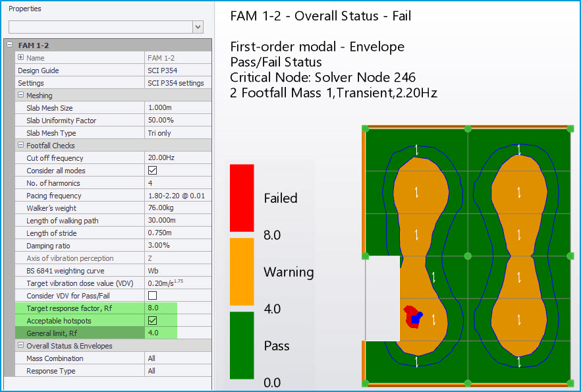Edit the Target response factor Rf value
The height and width of the screenshot is (392, 581).
pyautogui.click(x=178, y=308)
